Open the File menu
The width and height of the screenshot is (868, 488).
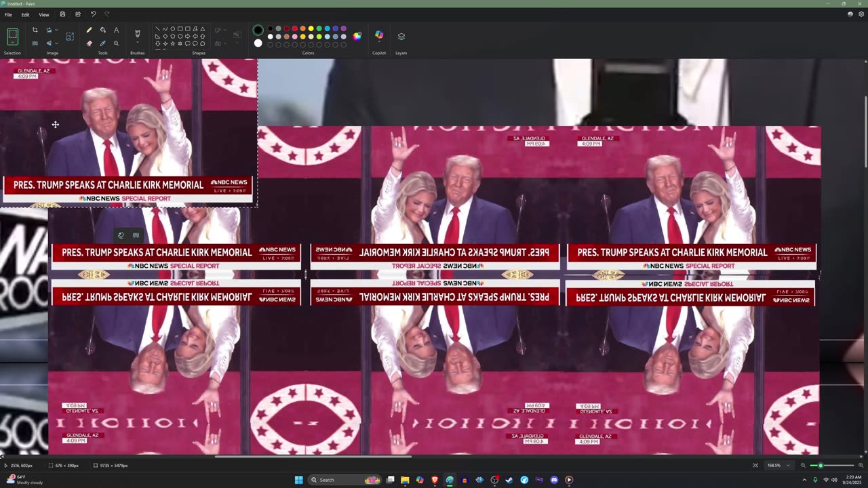tap(8, 14)
